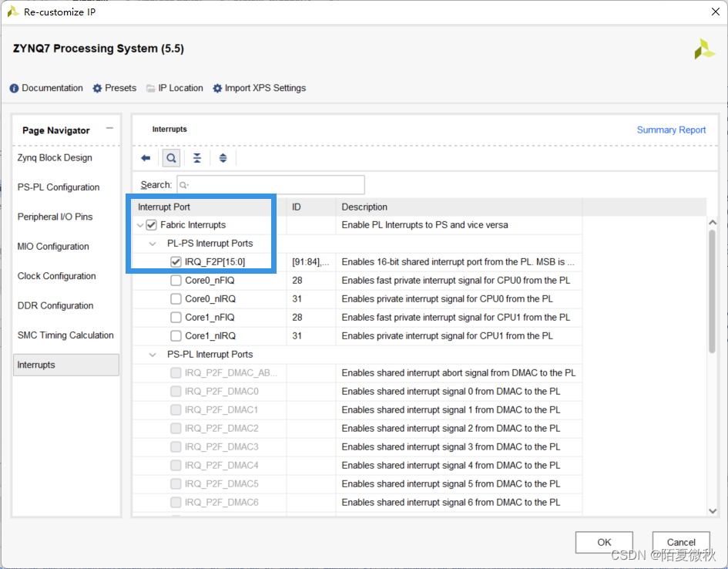Image resolution: width=728 pixels, height=569 pixels.
Task: Click the Documentation link
Action: 52,88
